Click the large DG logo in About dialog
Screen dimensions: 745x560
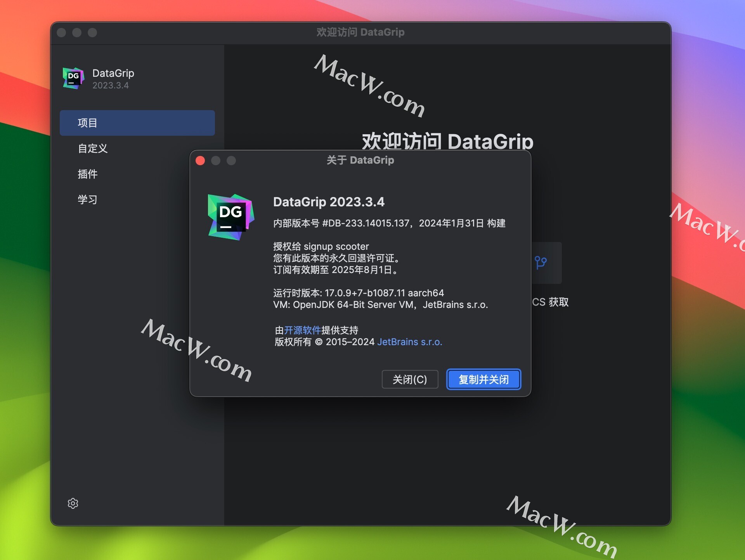[231, 217]
